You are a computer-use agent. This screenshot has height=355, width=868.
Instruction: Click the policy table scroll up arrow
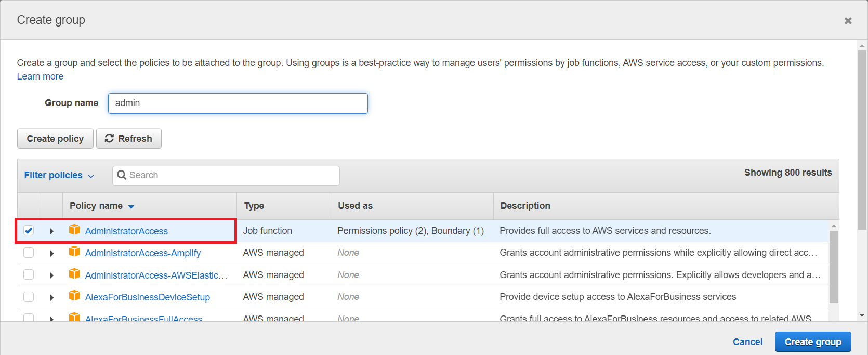834,226
